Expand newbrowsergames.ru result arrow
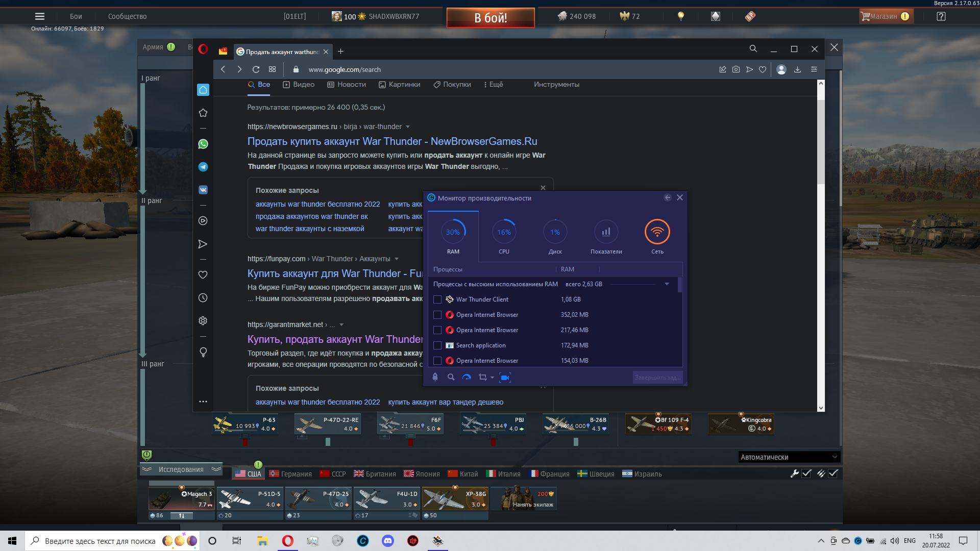980x551 pixels. pyautogui.click(x=408, y=127)
